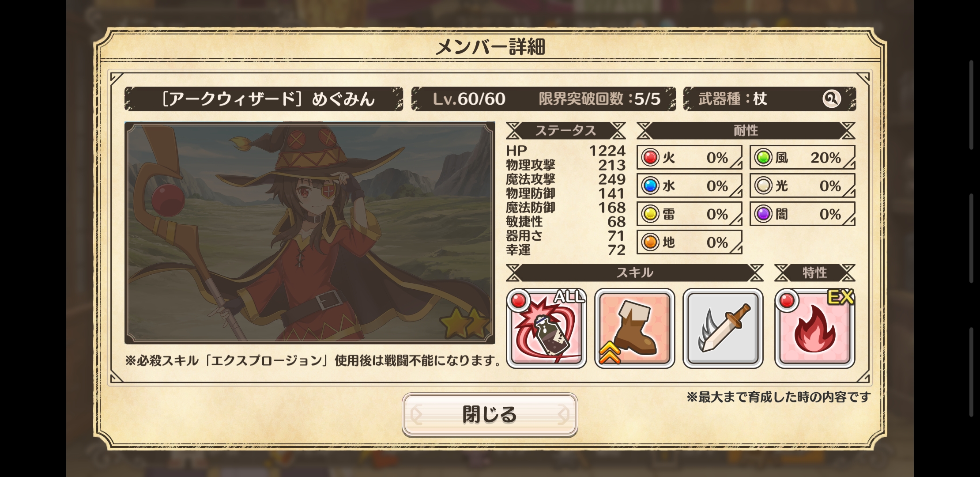Viewport: 980px width, 477px height.
Task: Select the スキル section header
Action: point(634,273)
